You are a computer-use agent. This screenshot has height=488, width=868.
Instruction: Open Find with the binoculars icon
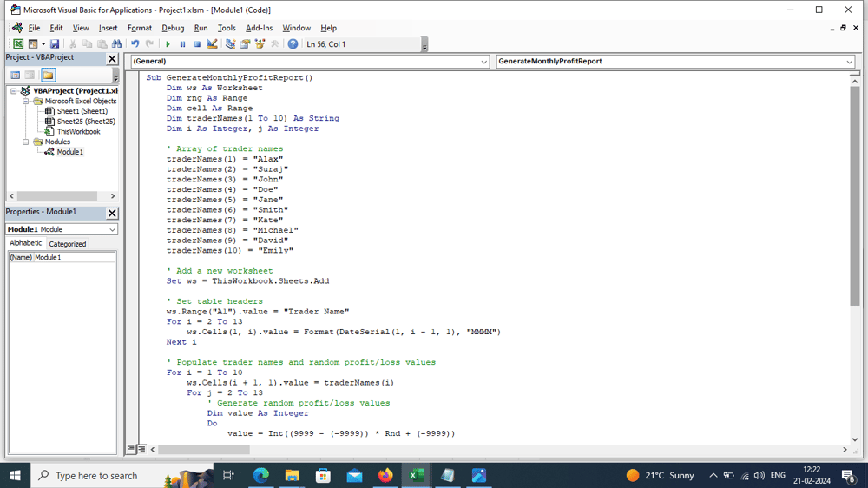tap(117, 43)
